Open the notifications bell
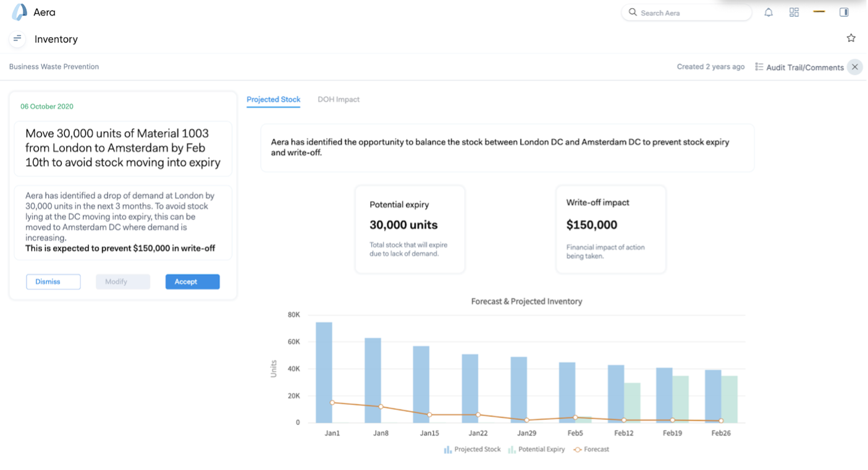Viewport: 868px width, 470px height. click(769, 12)
